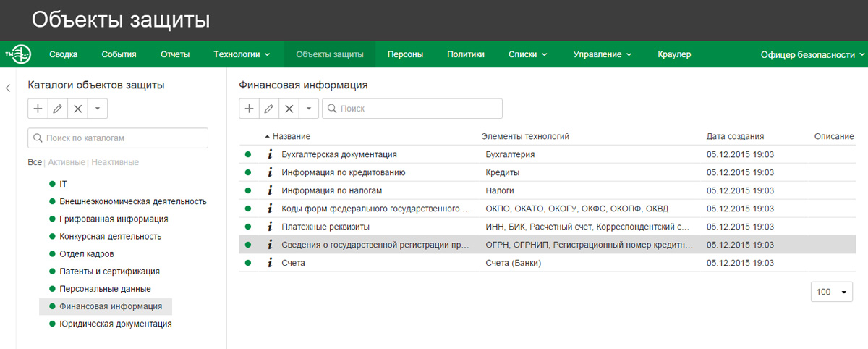Toggle green status dot of Счета row
This screenshot has width=868, height=349.
click(248, 263)
